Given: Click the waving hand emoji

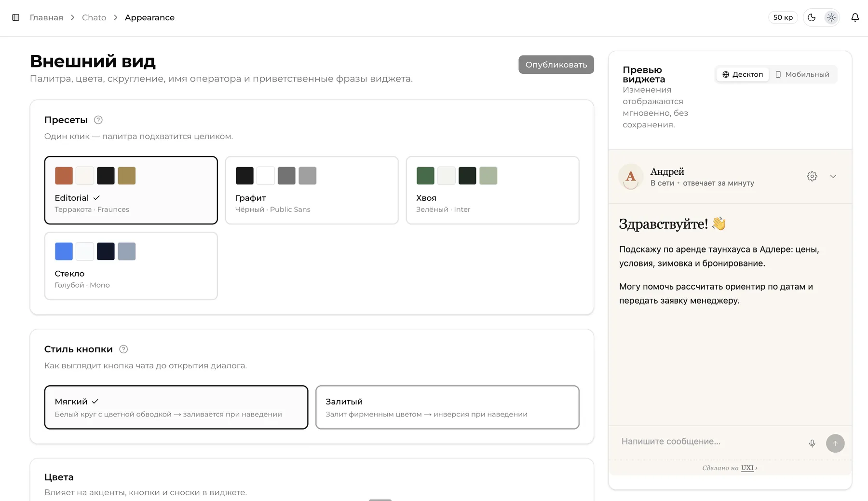Looking at the screenshot, I should click(719, 223).
